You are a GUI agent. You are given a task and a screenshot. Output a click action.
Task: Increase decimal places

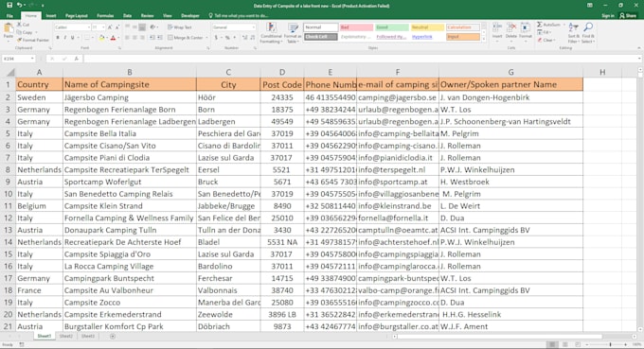pyautogui.click(x=244, y=38)
